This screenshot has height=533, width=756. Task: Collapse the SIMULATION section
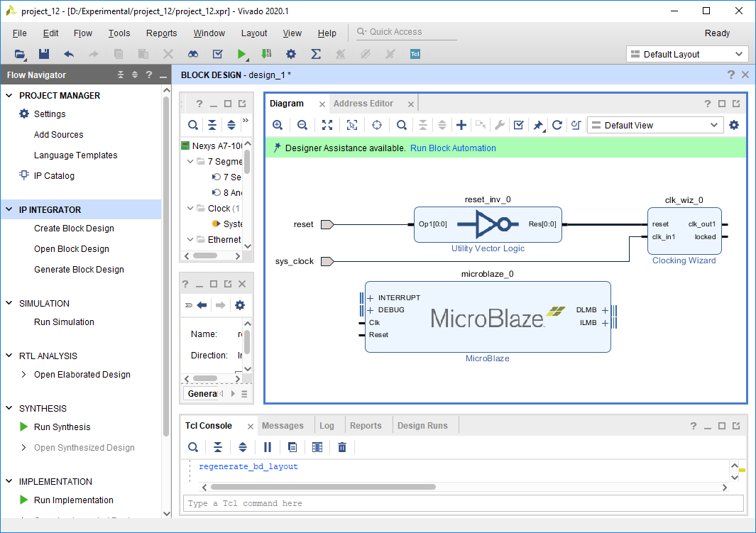click(x=9, y=303)
